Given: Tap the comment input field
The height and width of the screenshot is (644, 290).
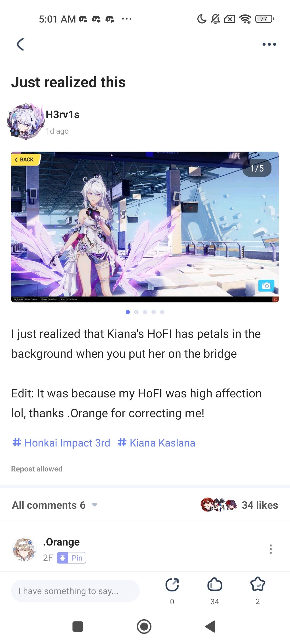Looking at the screenshot, I should point(75,591).
